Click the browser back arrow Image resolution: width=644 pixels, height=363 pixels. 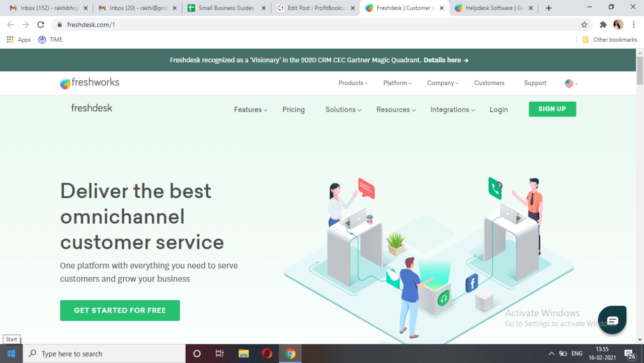(11, 24)
